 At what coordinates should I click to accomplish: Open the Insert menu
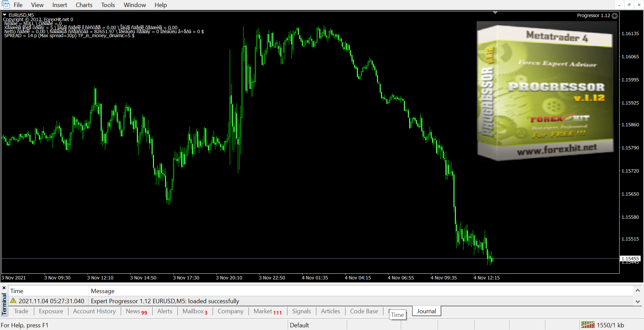(x=60, y=5)
